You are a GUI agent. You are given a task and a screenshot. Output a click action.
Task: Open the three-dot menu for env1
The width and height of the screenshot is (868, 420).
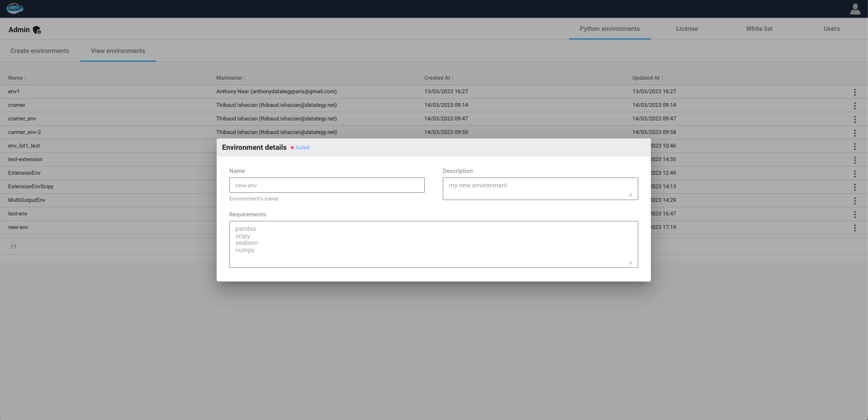click(854, 92)
